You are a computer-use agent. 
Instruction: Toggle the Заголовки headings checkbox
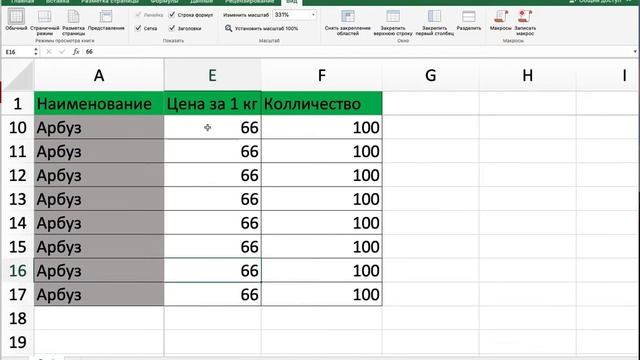pyautogui.click(x=172, y=28)
